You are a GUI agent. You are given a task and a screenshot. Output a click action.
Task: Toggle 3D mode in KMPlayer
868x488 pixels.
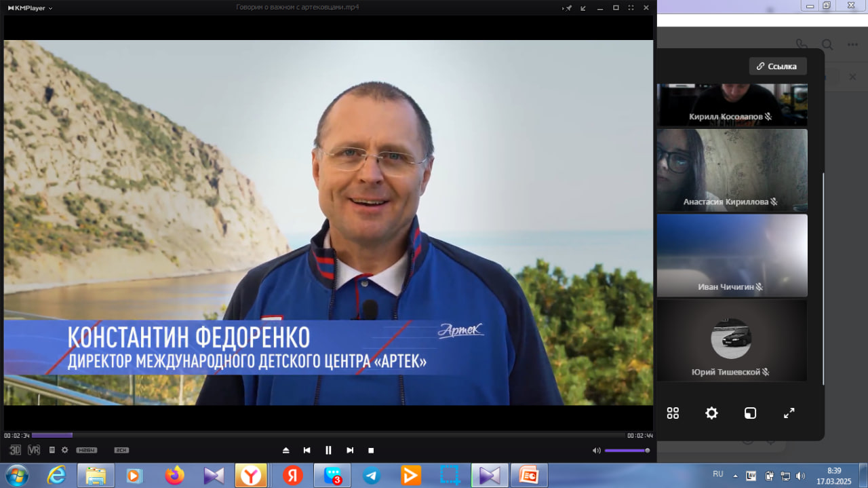tap(16, 450)
